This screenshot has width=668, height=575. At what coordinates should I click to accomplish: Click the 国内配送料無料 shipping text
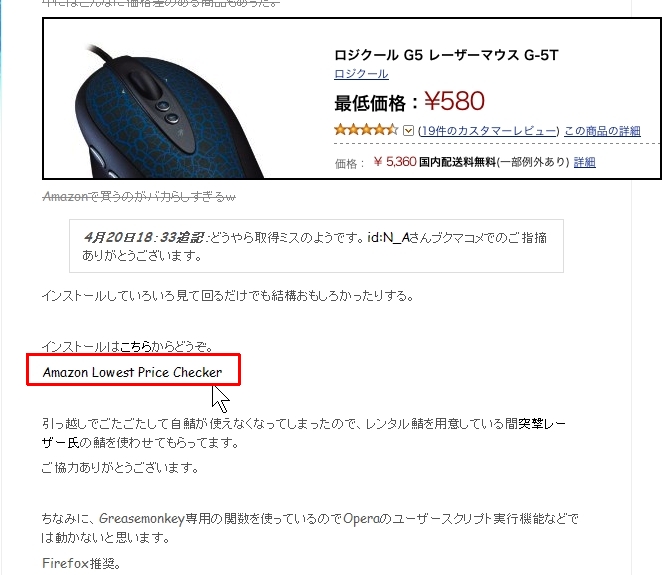pos(458,162)
